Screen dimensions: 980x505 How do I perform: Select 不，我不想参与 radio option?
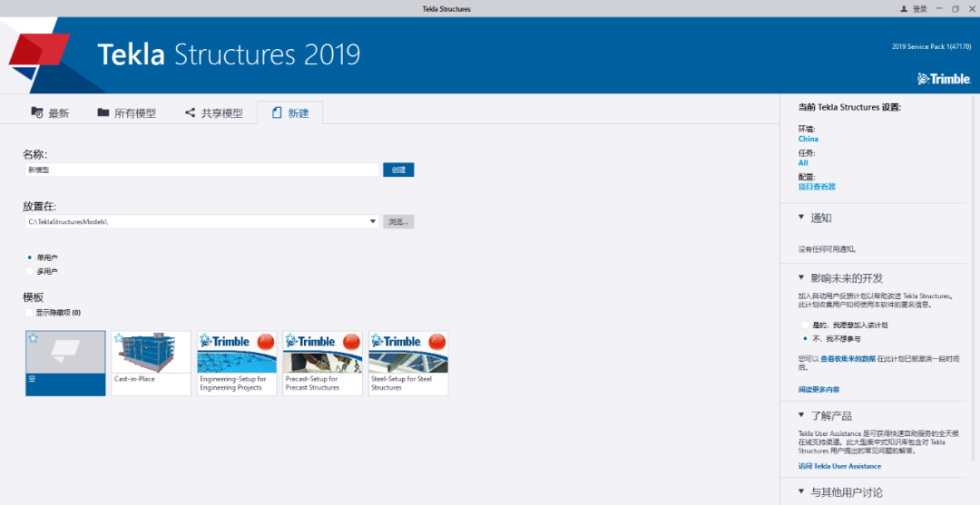coord(805,339)
